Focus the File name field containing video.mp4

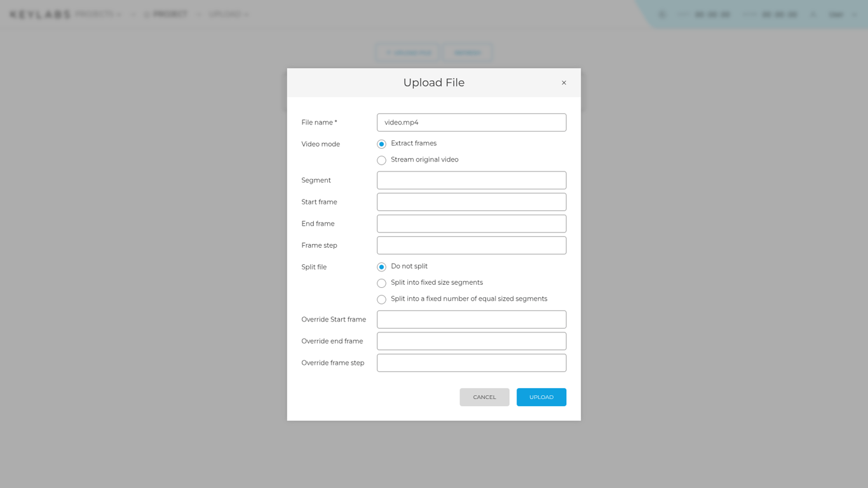click(x=471, y=123)
